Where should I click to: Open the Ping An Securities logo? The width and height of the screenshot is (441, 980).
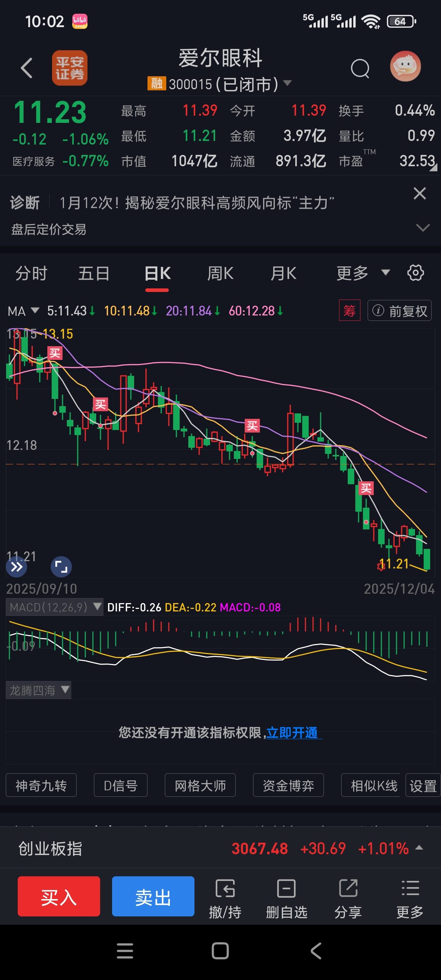point(70,68)
